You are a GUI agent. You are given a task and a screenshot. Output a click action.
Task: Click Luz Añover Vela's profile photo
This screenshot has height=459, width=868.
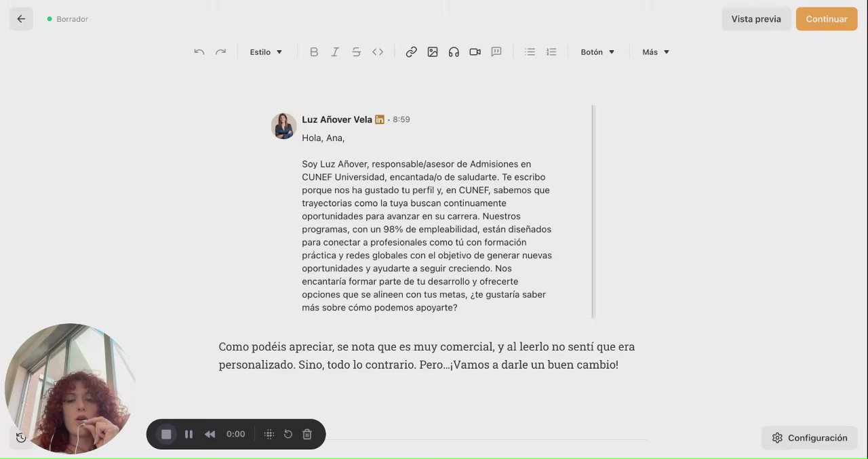pyautogui.click(x=283, y=126)
